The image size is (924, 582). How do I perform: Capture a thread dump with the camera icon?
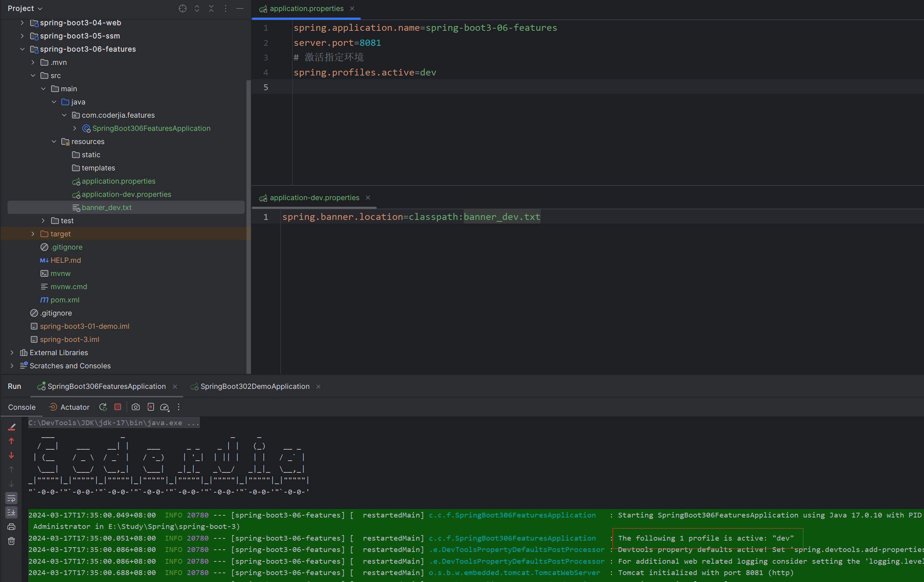(135, 407)
